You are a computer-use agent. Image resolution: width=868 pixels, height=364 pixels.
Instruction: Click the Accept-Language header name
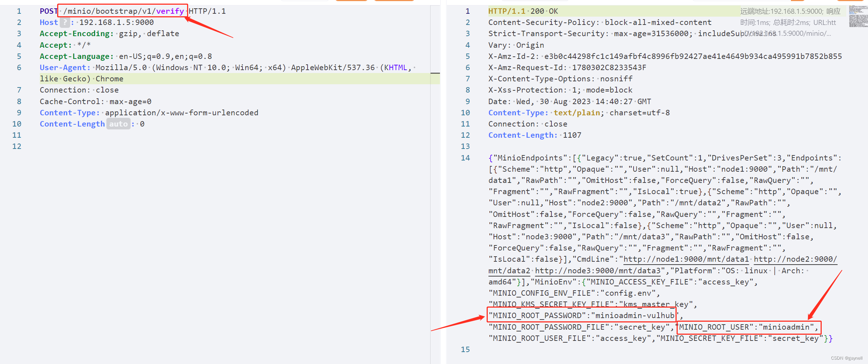[77, 56]
